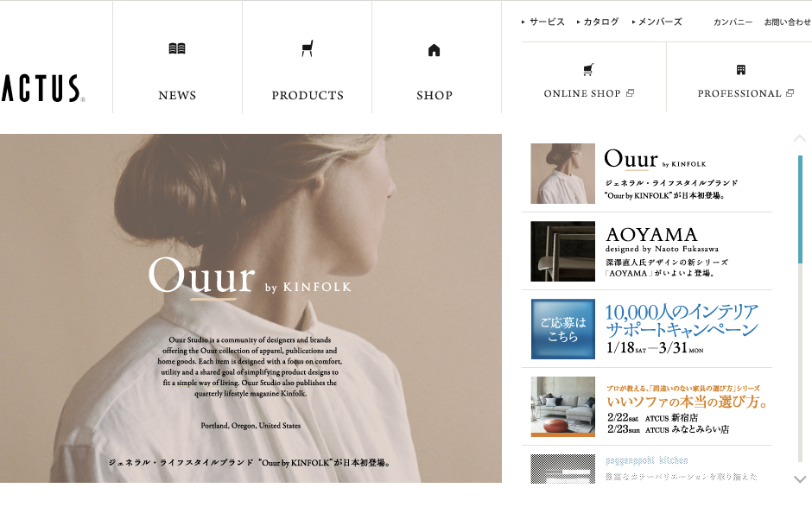Open the poggenpohl kitchen title

[647, 460]
